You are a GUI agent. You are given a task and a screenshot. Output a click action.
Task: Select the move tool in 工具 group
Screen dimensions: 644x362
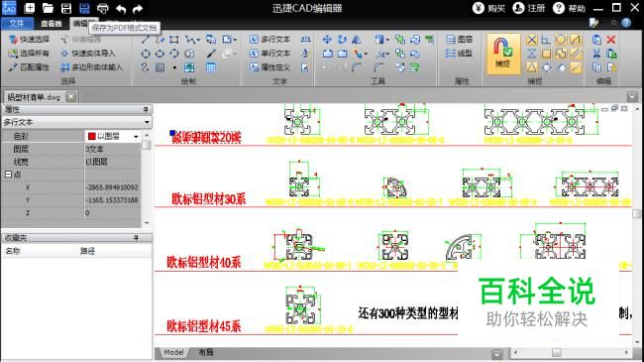pyautogui.click(x=327, y=40)
